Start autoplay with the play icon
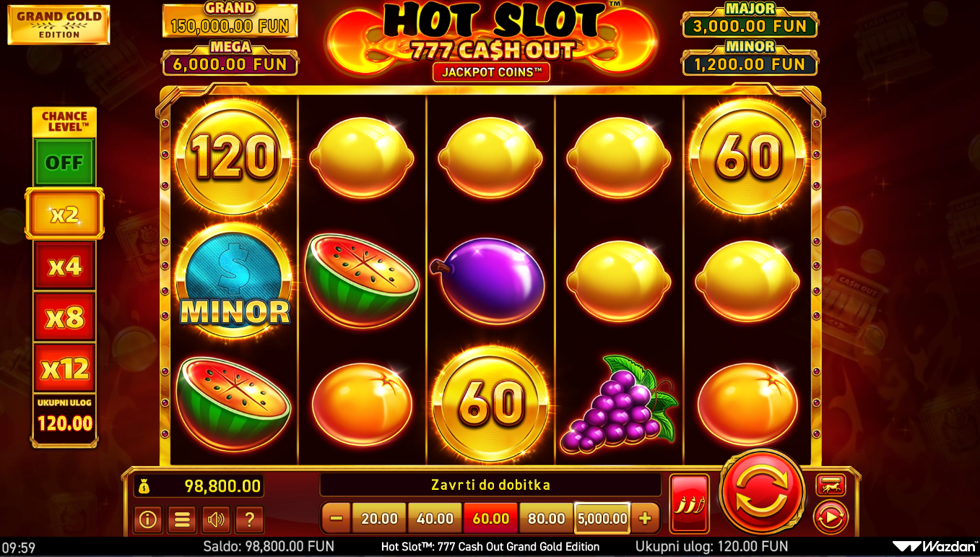This screenshot has height=557, width=980. coord(830,517)
